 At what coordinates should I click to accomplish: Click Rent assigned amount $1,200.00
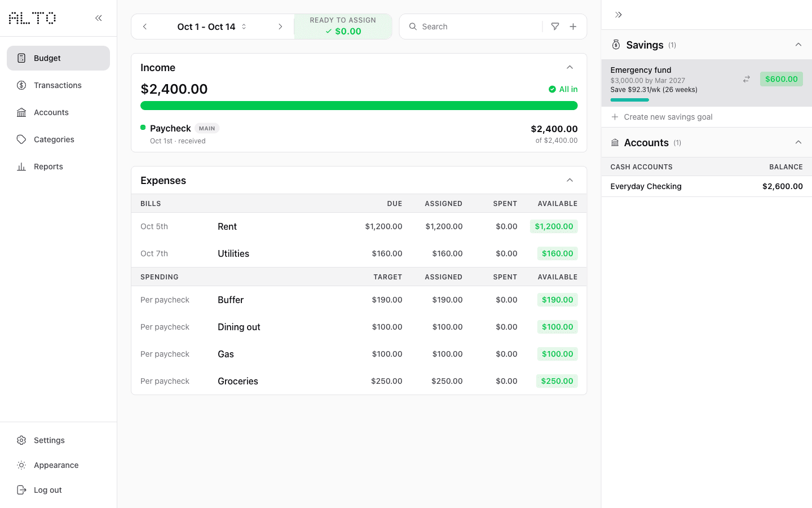click(444, 226)
